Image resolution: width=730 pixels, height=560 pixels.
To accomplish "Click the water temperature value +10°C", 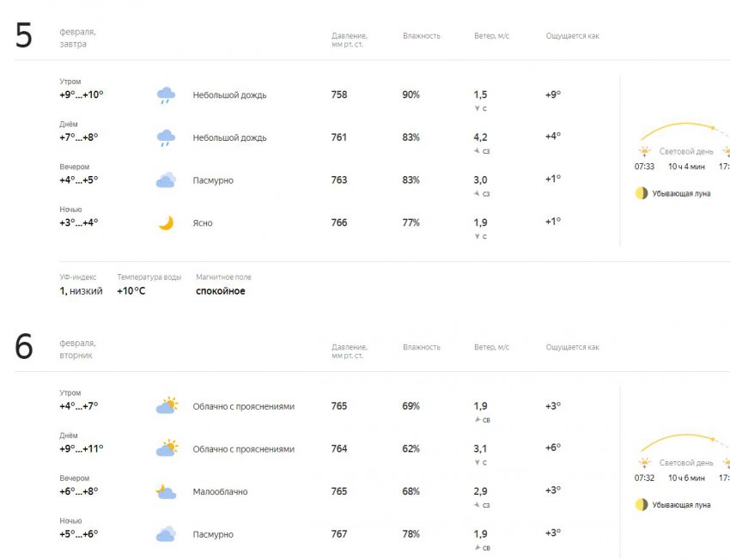I will click(x=131, y=291).
